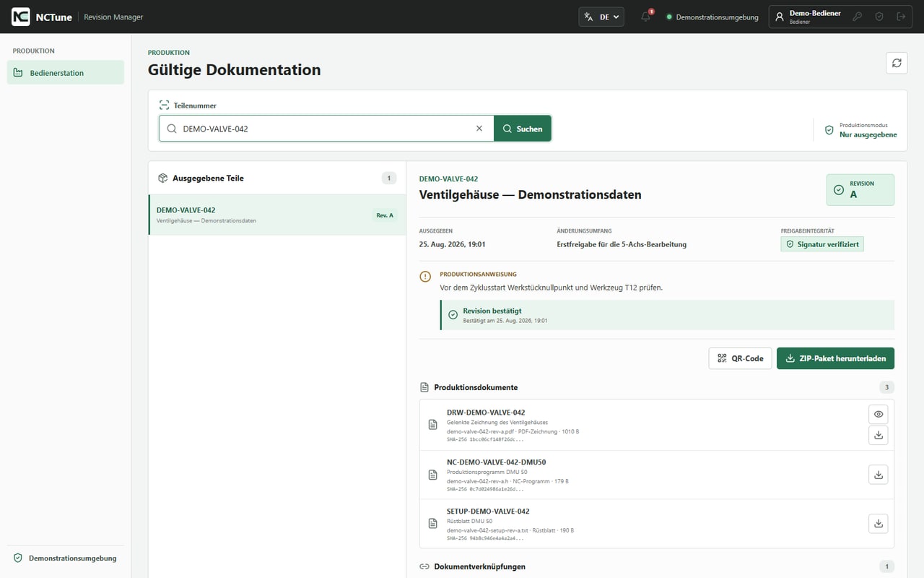Image resolution: width=924 pixels, height=578 pixels.
Task: Click Demonstrationsumgebung at the sidebar bottom
Action: tap(65, 558)
